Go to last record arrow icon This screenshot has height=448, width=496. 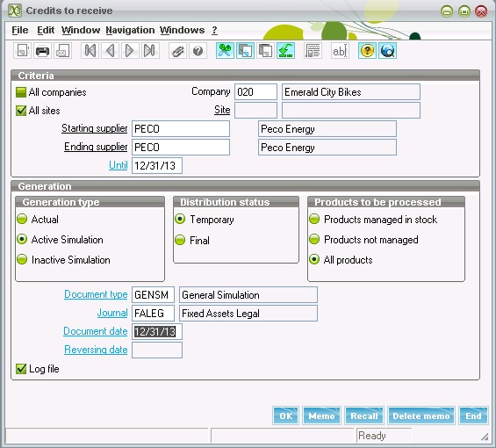[149, 51]
